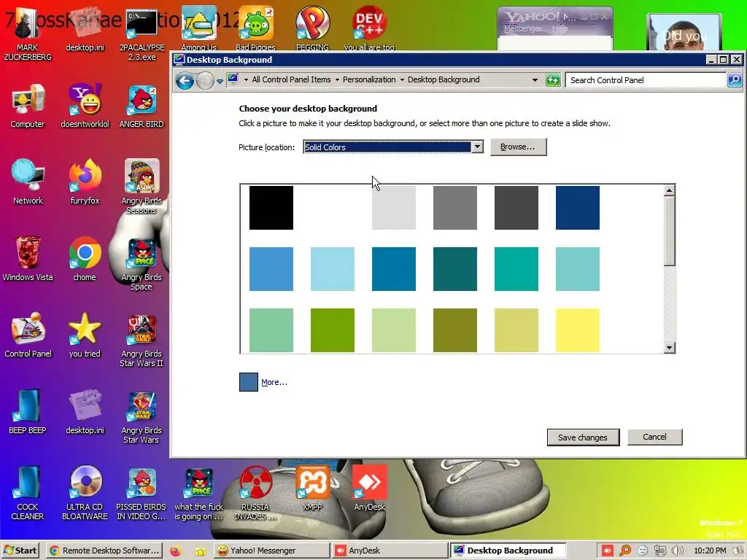Screen dimensions: 747x560
Task: Go to Personalization breadcrumb
Action: tap(369, 79)
